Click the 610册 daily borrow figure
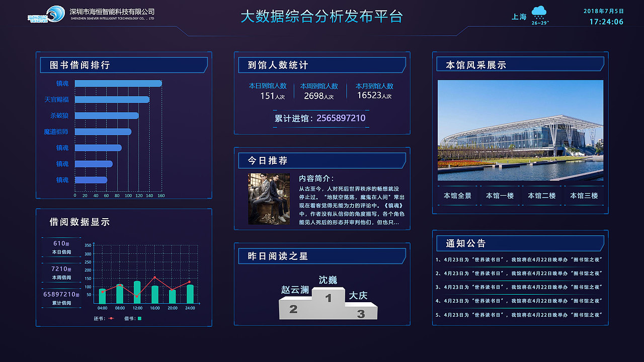644x362 pixels. point(61,243)
